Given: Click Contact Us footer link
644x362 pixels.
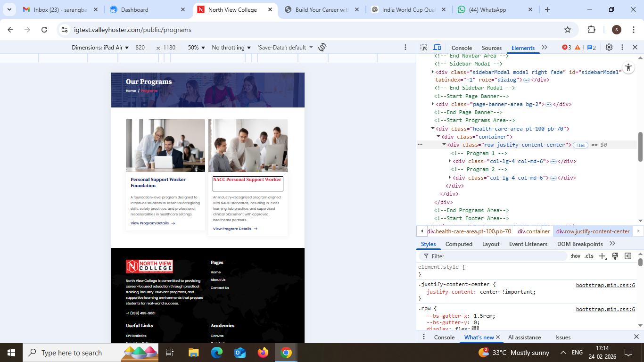Looking at the screenshot, I should 220,288.
